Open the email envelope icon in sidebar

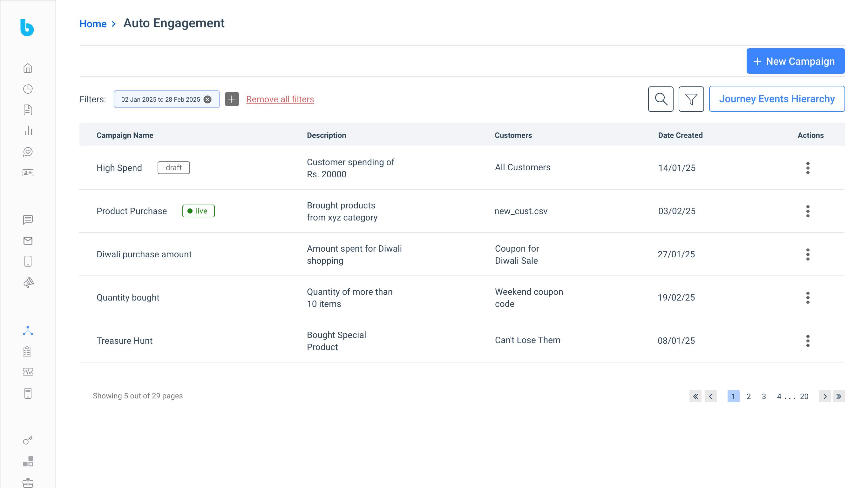[28, 240]
